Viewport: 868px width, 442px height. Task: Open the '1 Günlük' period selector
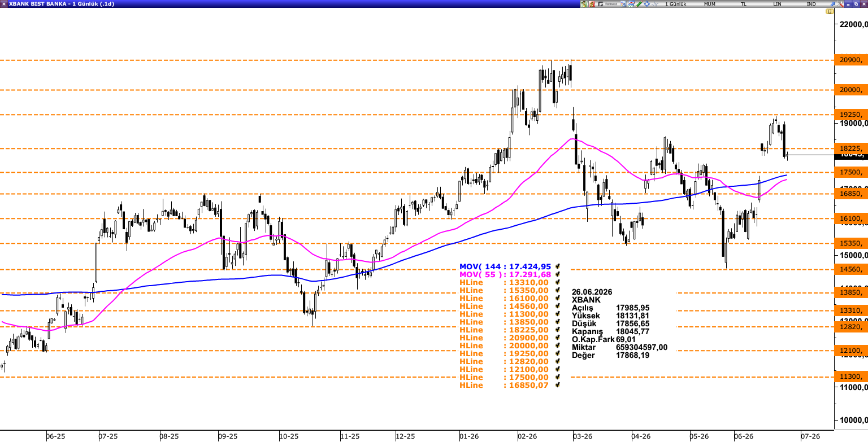click(675, 4)
